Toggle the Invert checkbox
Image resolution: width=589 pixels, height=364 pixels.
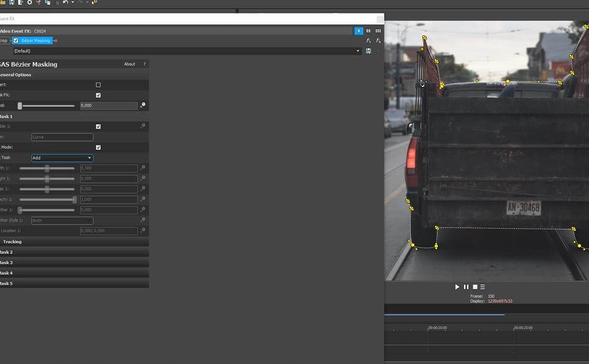98,84
